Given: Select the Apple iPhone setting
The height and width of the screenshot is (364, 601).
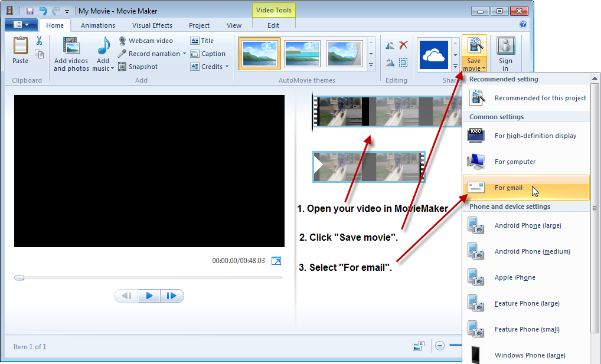Looking at the screenshot, I should [526, 277].
